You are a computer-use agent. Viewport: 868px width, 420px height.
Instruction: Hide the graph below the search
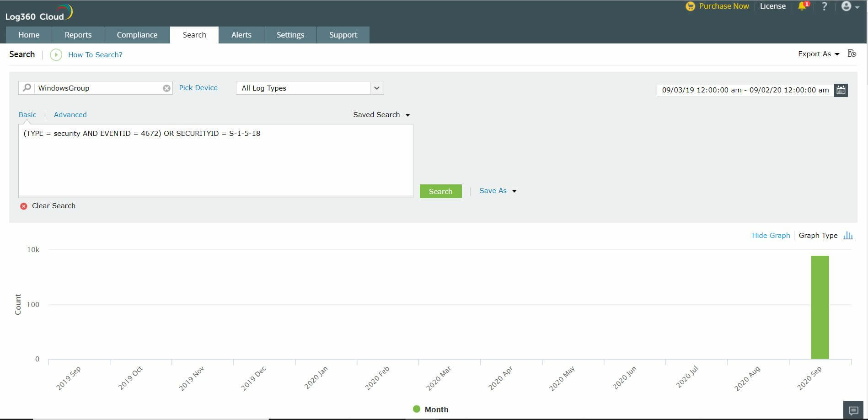pos(771,235)
